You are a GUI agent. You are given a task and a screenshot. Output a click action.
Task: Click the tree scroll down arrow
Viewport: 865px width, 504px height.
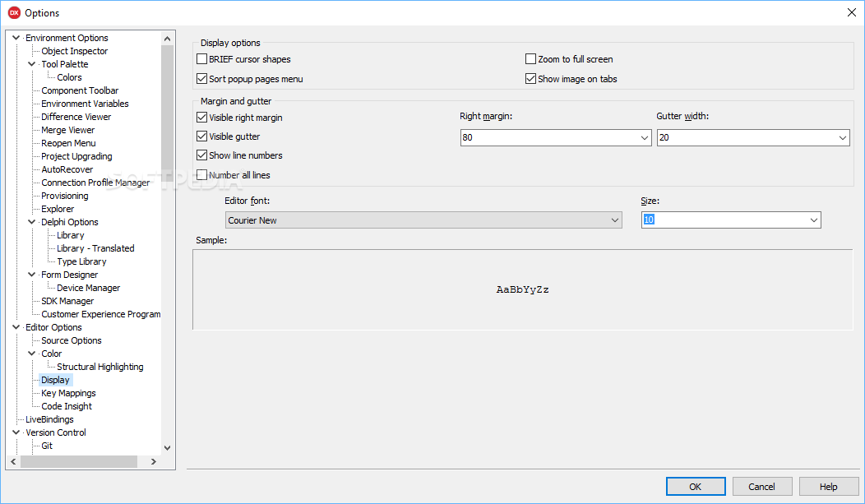point(167,448)
